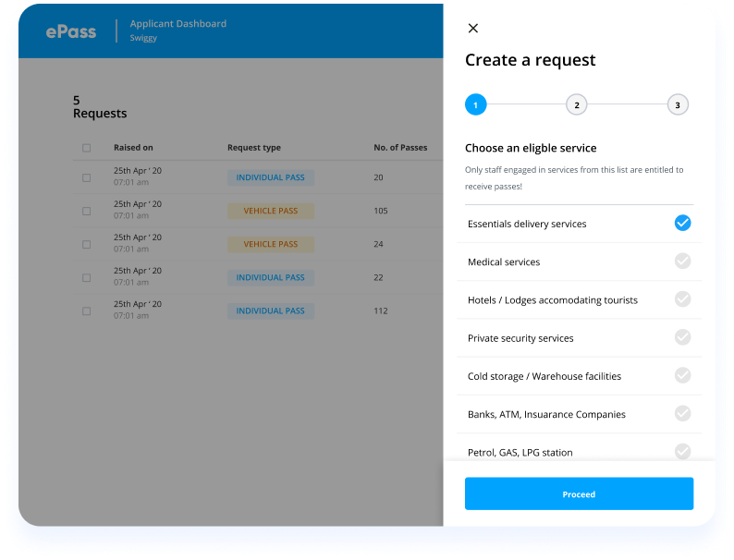The height and width of the screenshot is (560, 734).
Task: Check the row with 20 passes
Action: [x=87, y=177]
